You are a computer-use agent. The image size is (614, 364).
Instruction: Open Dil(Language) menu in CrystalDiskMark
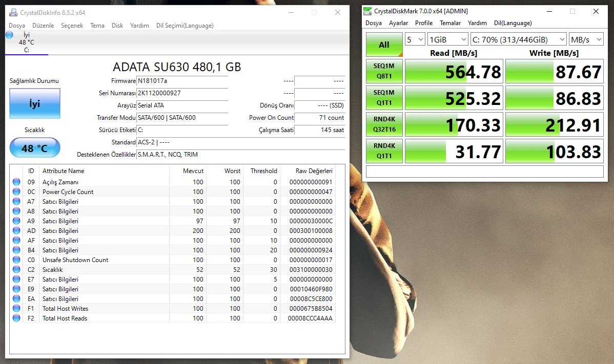click(513, 23)
